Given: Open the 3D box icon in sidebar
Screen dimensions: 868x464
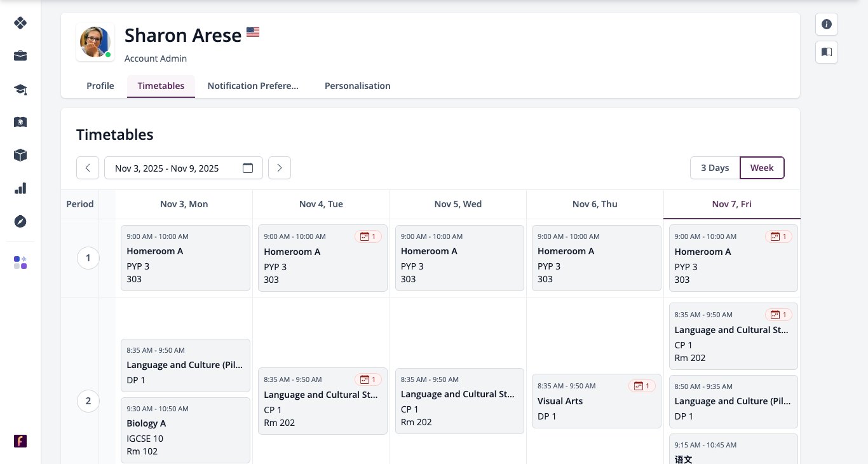Looking at the screenshot, I should pos(20,155).
